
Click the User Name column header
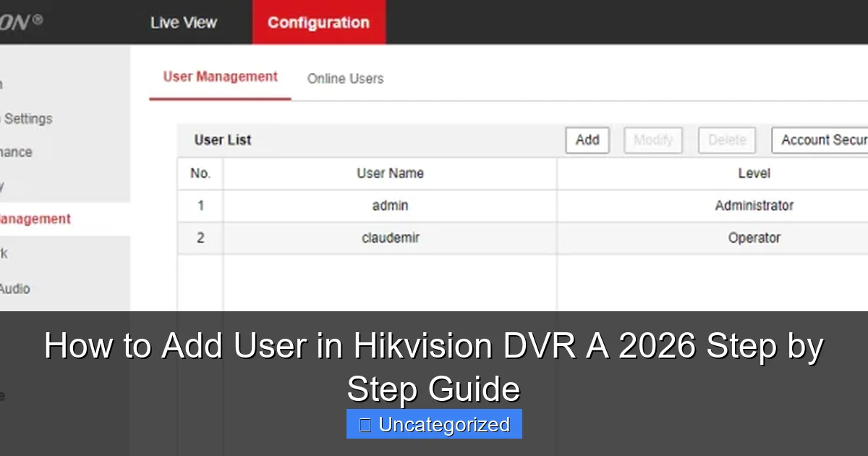point(390,173)
